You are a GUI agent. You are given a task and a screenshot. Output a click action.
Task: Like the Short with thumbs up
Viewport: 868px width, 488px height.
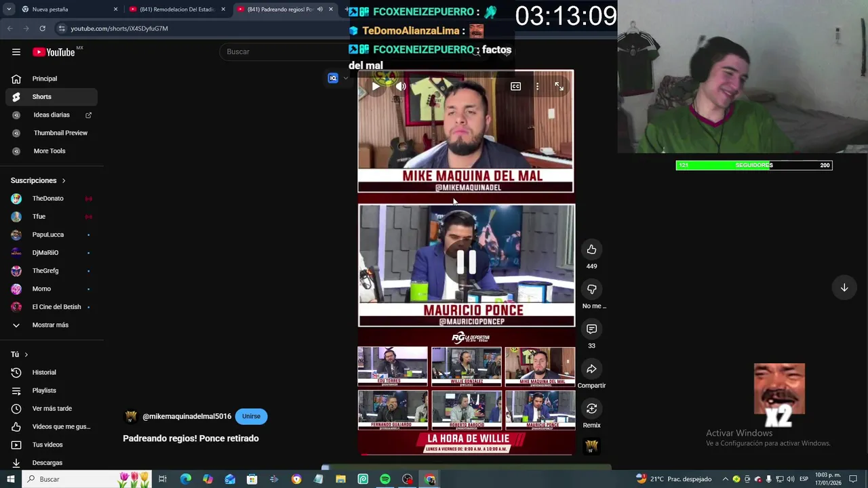(x=591, y=249)
